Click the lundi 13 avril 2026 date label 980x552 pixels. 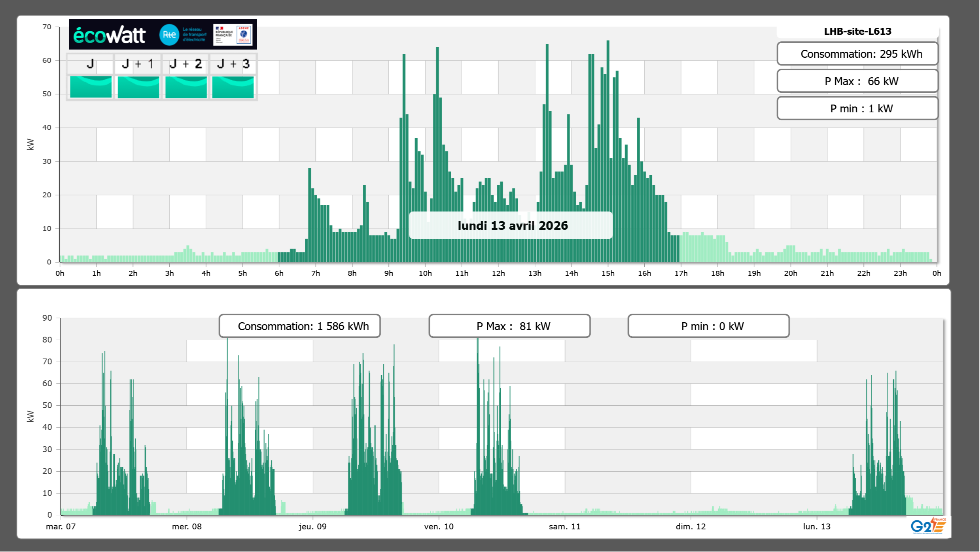[x=512, y=225]
